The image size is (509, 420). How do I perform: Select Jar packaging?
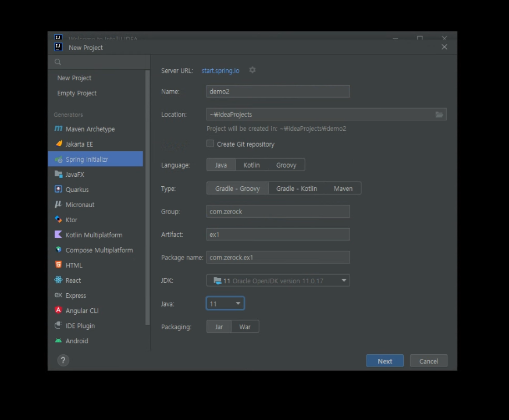click(219, 326)
